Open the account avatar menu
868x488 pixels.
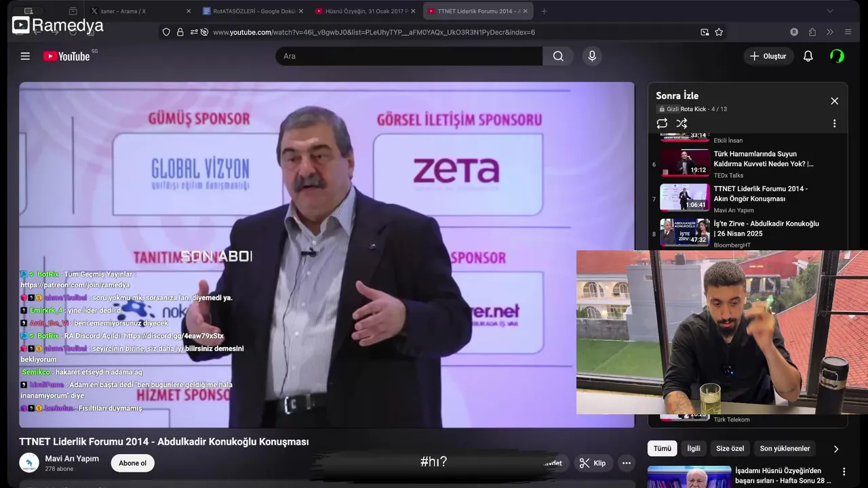837,56
